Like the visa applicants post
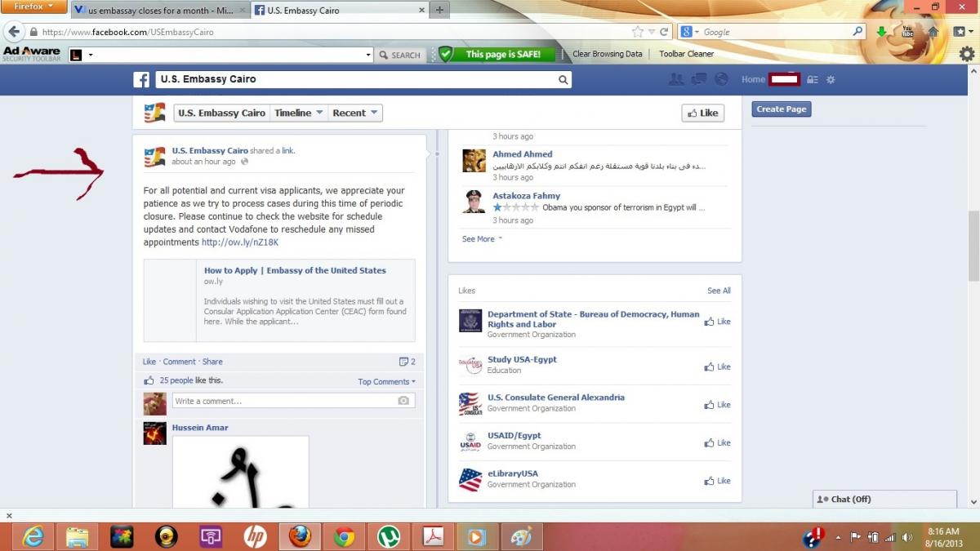Screen dimensions: 980x551 [149, 362]
